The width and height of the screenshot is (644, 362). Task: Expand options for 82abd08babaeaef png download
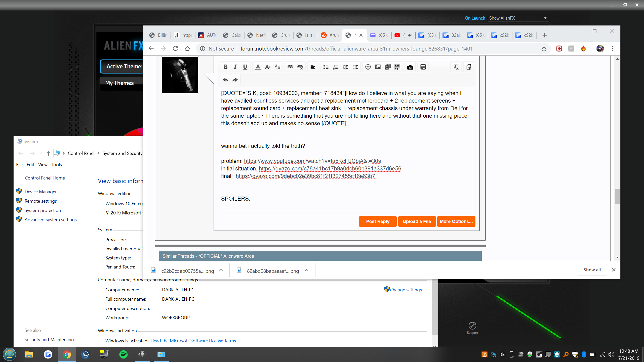(x=307, y=270)
